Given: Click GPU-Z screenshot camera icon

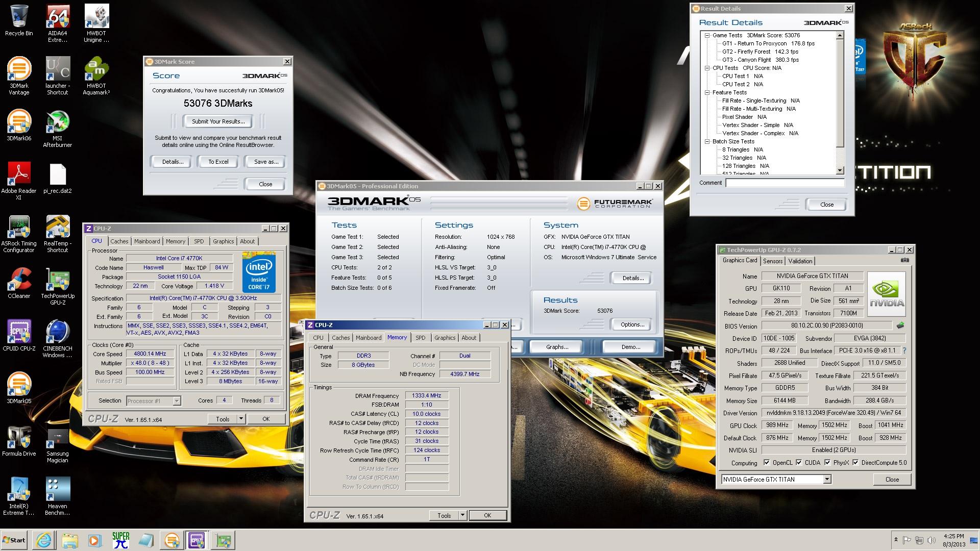Looking at the screenshot, I should [x=904, y=260].
